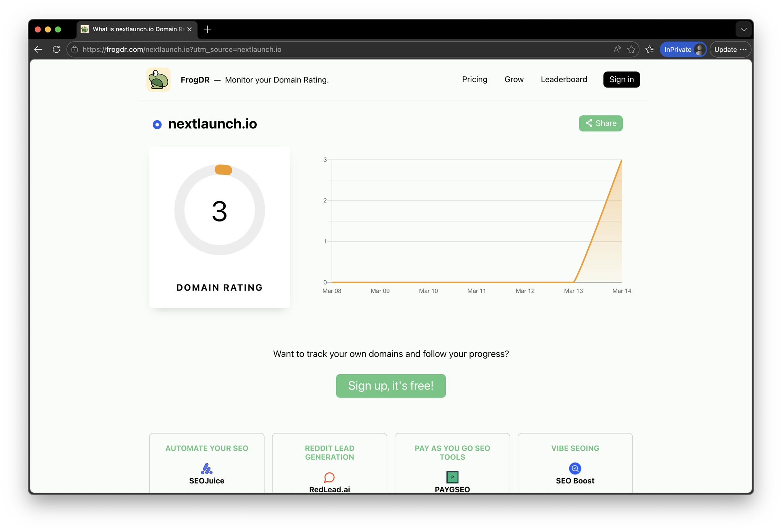The image size is (782, 532).
Task: Click the SEOJuice logo icon
Action: tap(207, 468)
